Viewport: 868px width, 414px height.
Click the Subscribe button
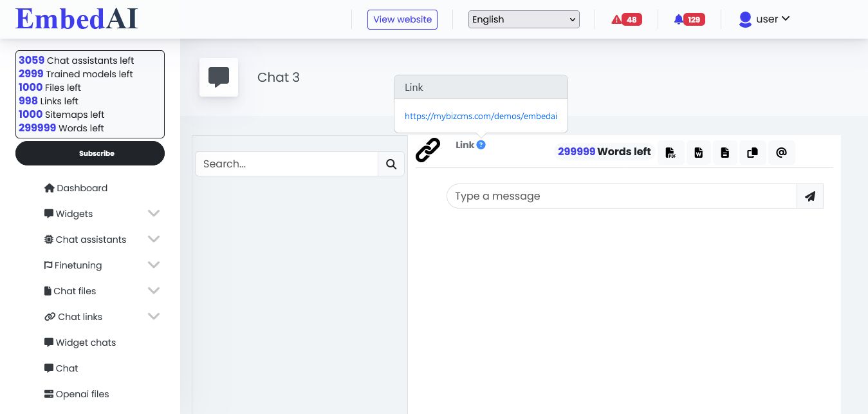click(90, 153)
